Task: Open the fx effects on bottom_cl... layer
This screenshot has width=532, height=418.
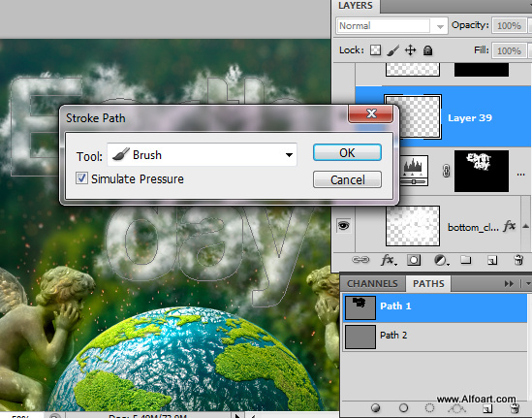Action: [509, 226]
